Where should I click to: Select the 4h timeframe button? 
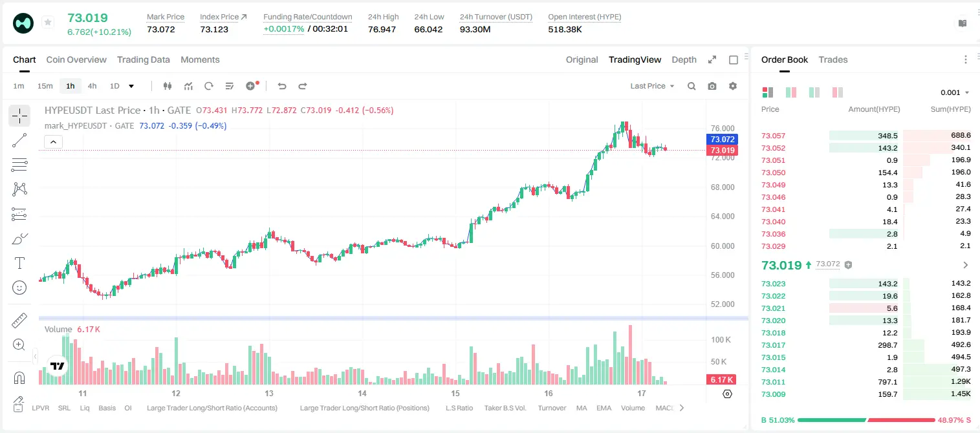tap(92, 86)
